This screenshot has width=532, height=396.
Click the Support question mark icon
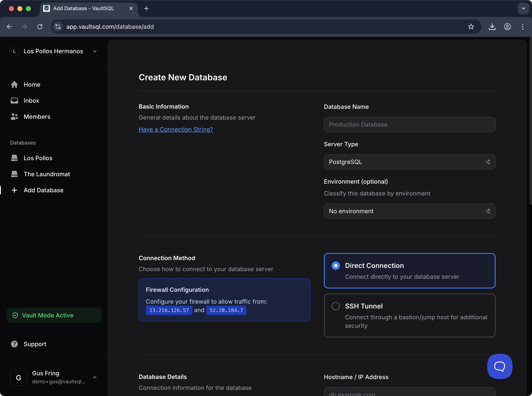tap(14, 344)
